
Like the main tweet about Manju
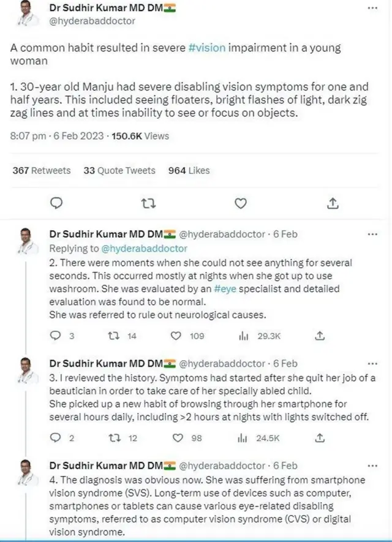(241, 203)
